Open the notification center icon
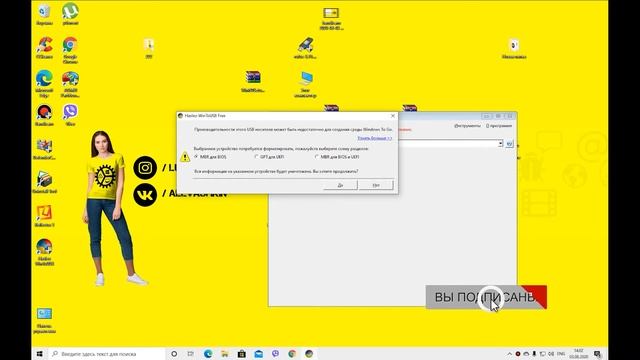The image size is (640, 360). (597, 353)
